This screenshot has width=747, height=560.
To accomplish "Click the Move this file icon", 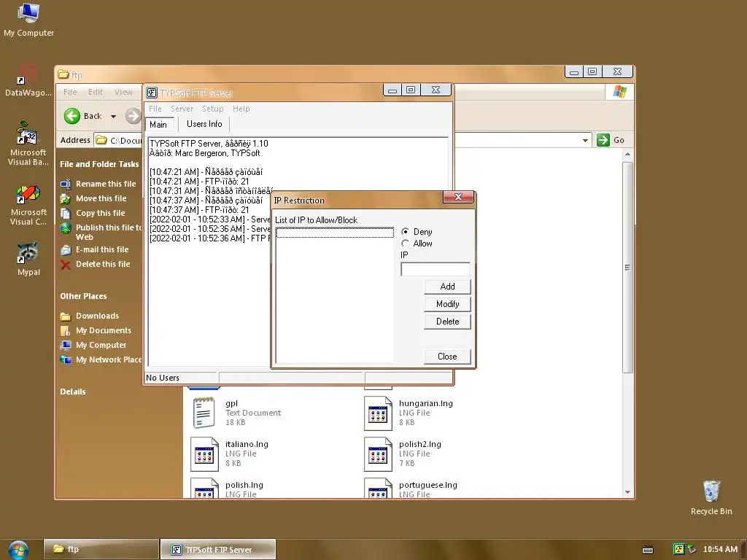I will pyautogui.click(x=65, y=198).
